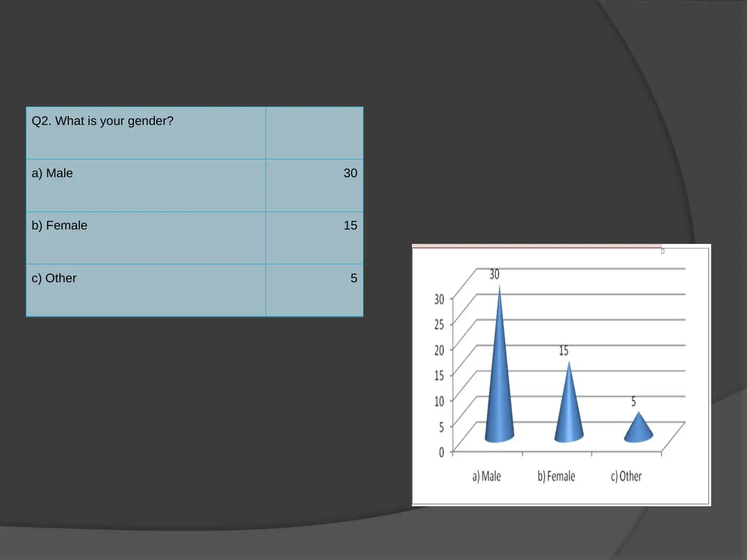Click the 'b) Female' table cell
The width and height of the screenshot is (747, 560).
(146, 238)
